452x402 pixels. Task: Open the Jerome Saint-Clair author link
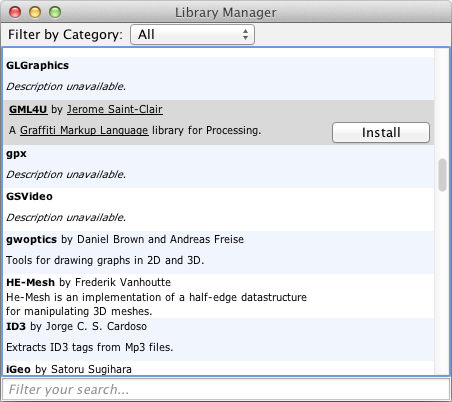click(115, 109)
